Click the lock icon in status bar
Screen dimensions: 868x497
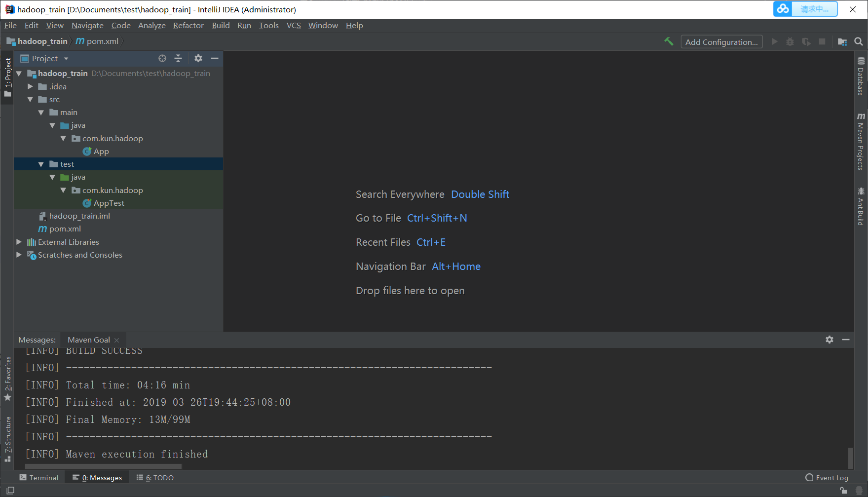click(843, 490)
